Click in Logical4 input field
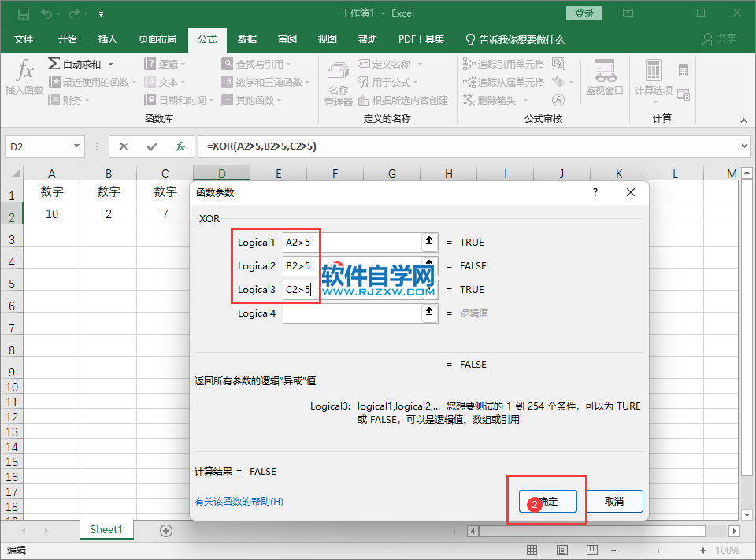 pyautogui.click(x=352, y=313)
